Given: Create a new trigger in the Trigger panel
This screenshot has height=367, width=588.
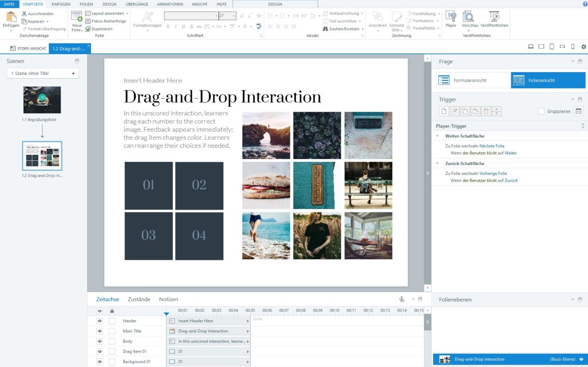Looking at the screenshot, I should 444,111.
